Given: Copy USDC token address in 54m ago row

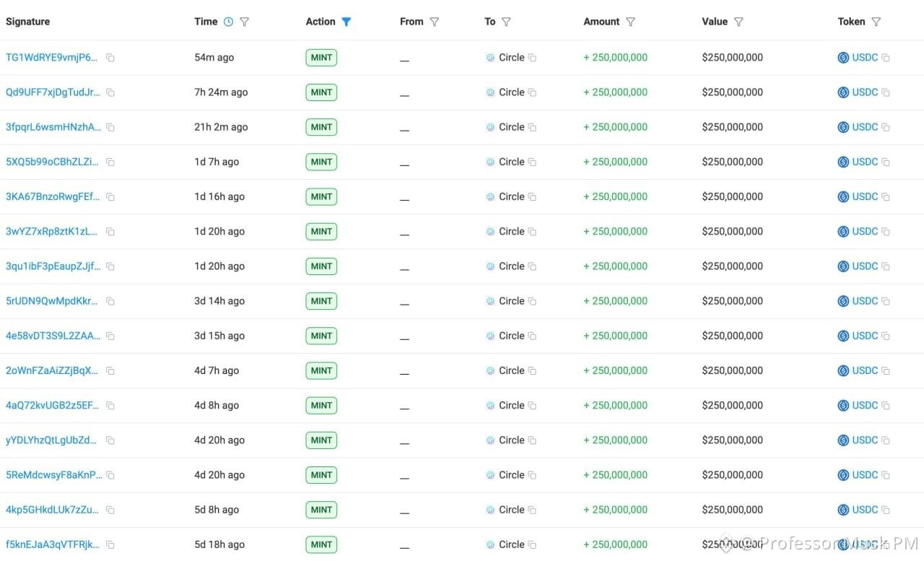Looking at the screenshot, I should click(886, 58).
